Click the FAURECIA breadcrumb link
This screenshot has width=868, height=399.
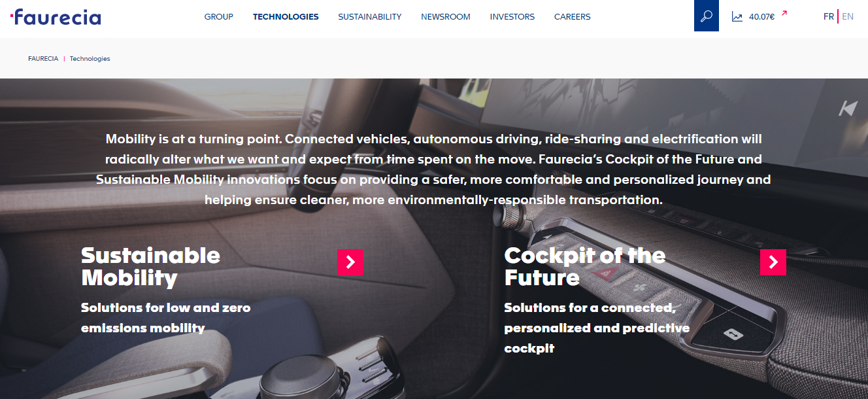coord(43,59)
